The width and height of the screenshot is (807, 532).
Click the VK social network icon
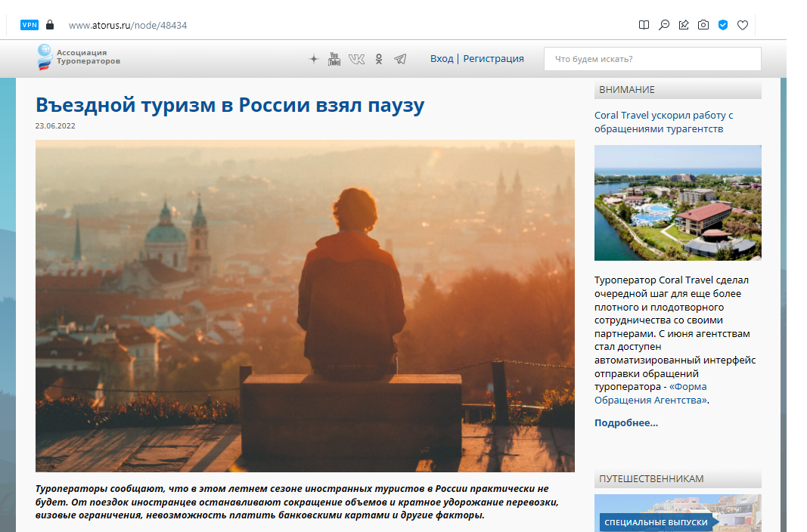(356, 59)
